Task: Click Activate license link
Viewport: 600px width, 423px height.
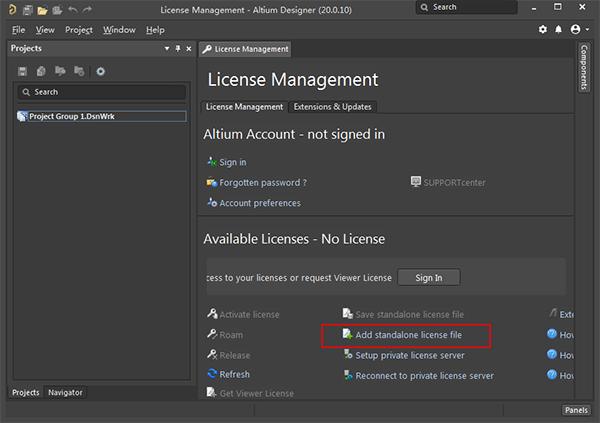Action: click(249, 315)
